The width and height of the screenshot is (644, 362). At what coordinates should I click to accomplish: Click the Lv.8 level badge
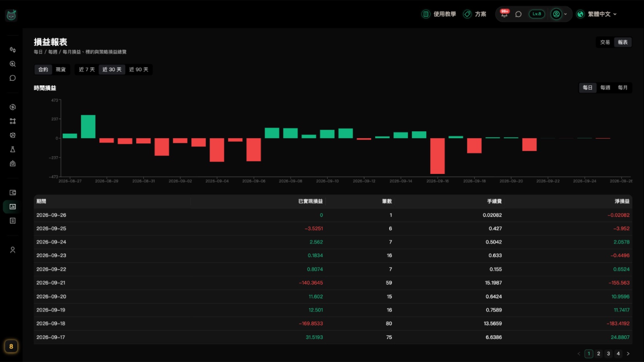tap(537, 14)
